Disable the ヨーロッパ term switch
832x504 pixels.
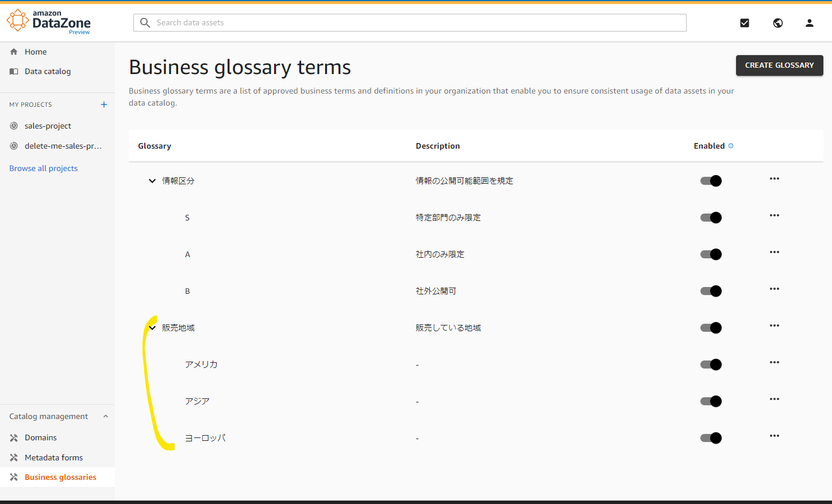711,438
